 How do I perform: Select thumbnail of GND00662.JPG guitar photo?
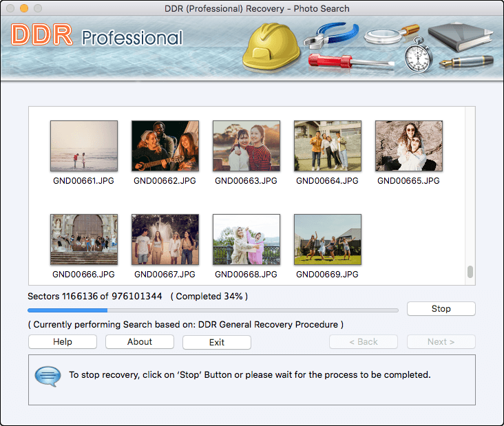(165, 146)
